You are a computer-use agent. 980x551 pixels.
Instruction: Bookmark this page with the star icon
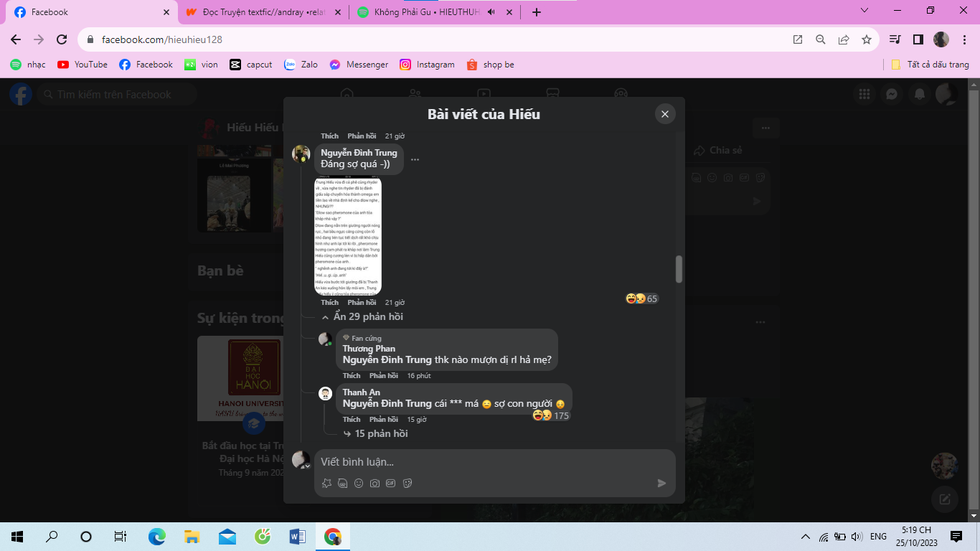click(x=867, y=39)
